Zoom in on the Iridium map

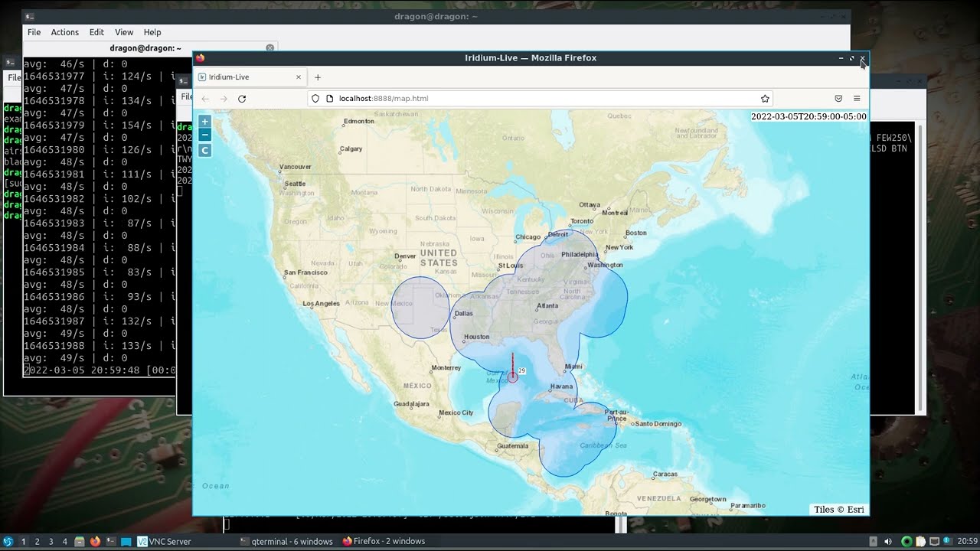204,122
